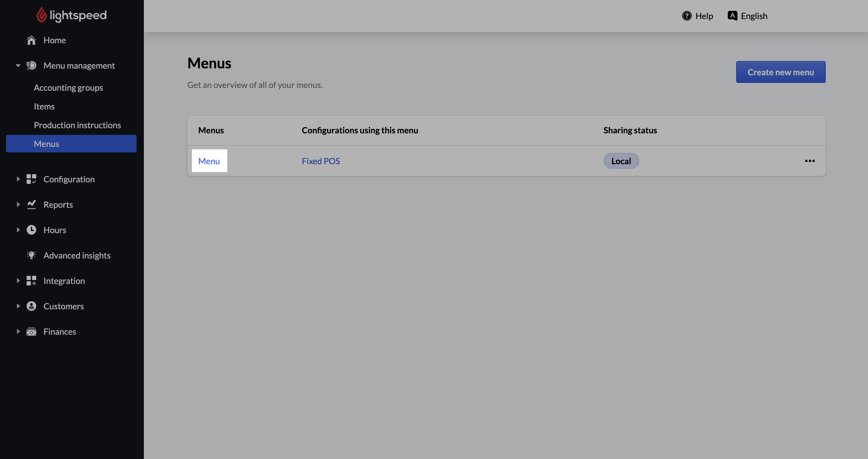Viewport: 868px width, 459px height.
Task: Click the Lightspeed wordmark text
Action: coord(78,15)
